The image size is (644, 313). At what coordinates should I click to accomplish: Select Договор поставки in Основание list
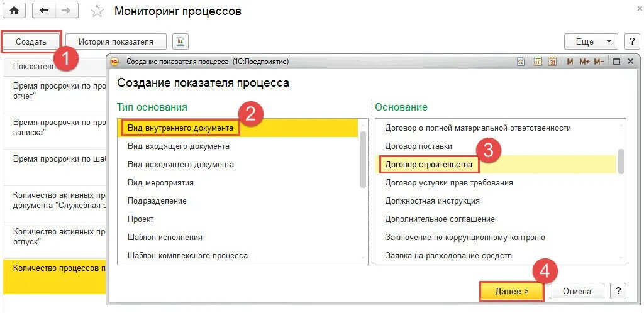click(496, 146)
